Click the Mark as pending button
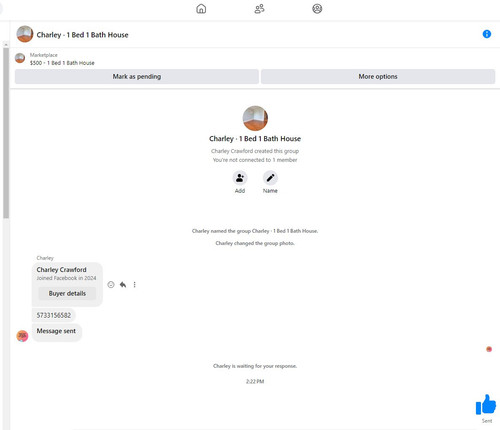 137,77
